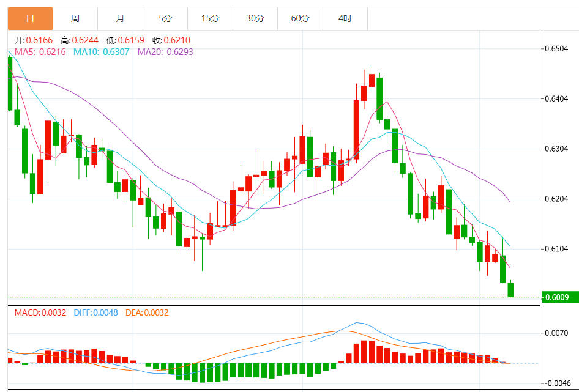Click the tall red candlestick rising to 0.6404
579x392 pixels.
point(356,130)
